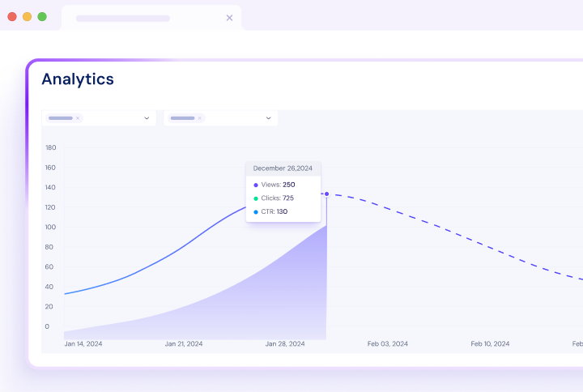Click the blue CTR dot in the tooltip
Image resolution: width=583 pixels, height=392 pixels.
click(x=256, y=212)
